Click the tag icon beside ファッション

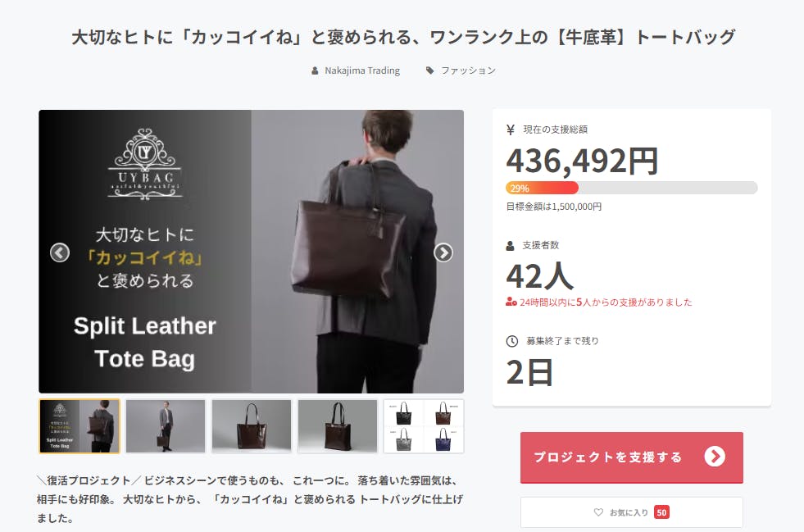430,70
